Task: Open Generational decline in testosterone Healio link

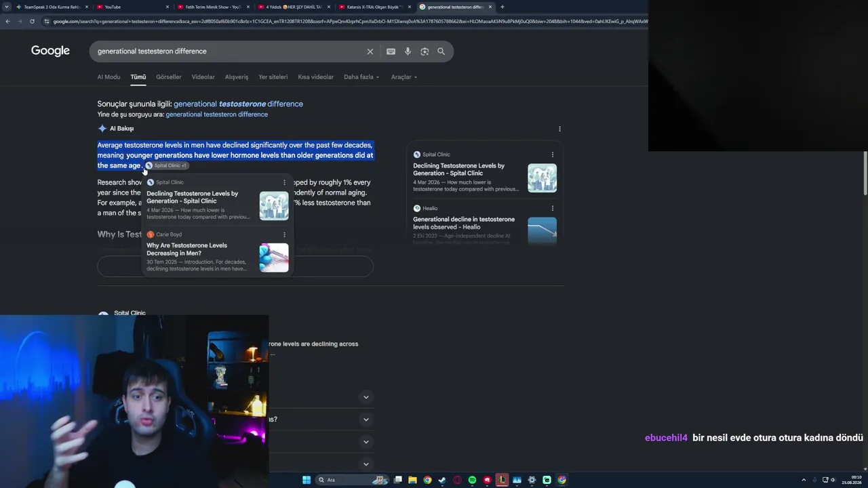Action: pos(464,223)
